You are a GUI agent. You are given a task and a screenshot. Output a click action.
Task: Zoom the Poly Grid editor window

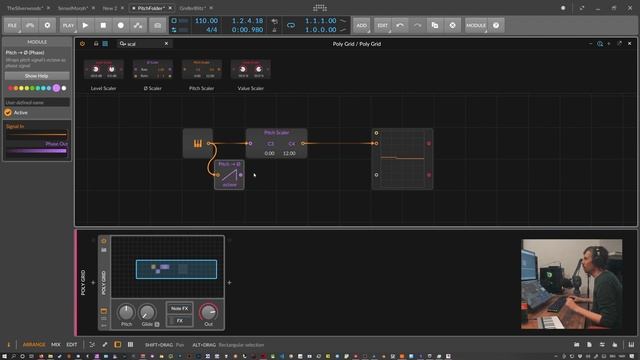(x=600, y=44)
